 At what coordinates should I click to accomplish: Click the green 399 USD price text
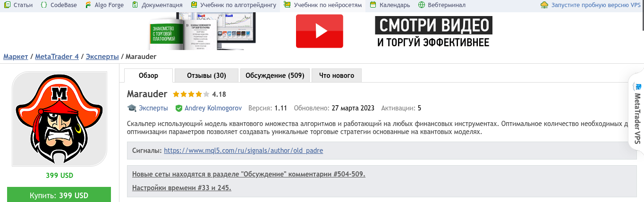click(x=59, y=176)
